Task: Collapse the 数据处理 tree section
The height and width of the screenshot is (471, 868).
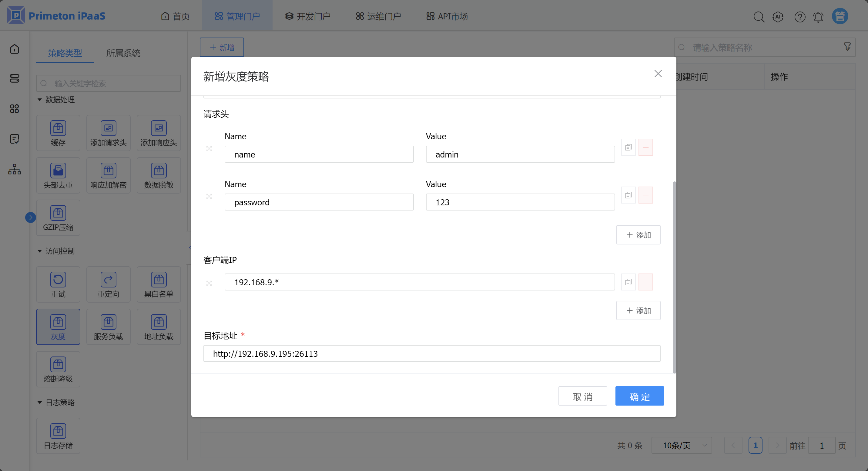Action: [40, 100]
